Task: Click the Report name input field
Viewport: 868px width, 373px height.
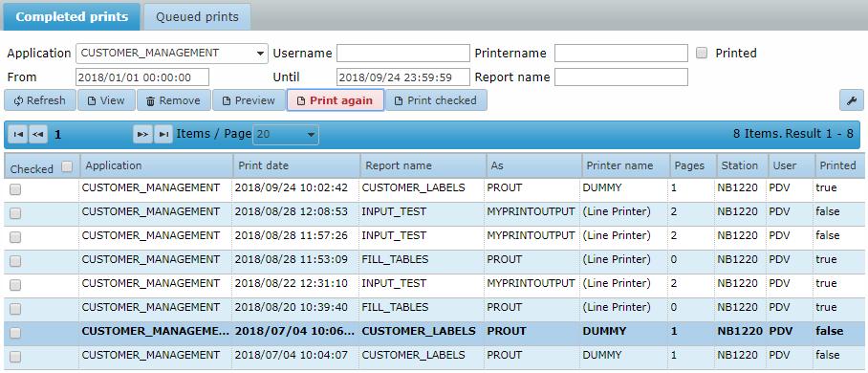Action: click(x=621, y=77)
